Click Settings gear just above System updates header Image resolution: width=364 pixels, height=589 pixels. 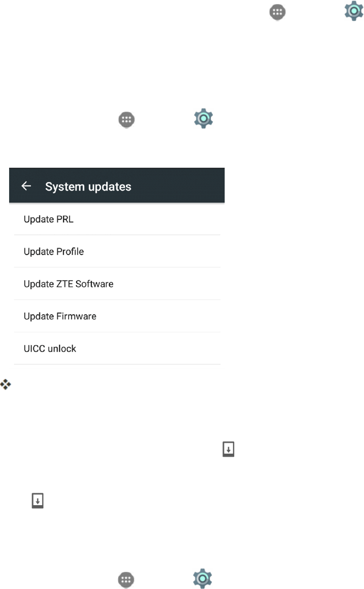pyautogui.click(x=203, y=118)
